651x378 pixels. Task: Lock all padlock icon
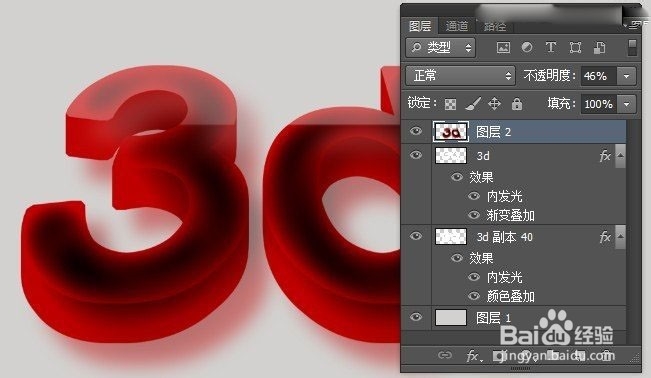517,103
